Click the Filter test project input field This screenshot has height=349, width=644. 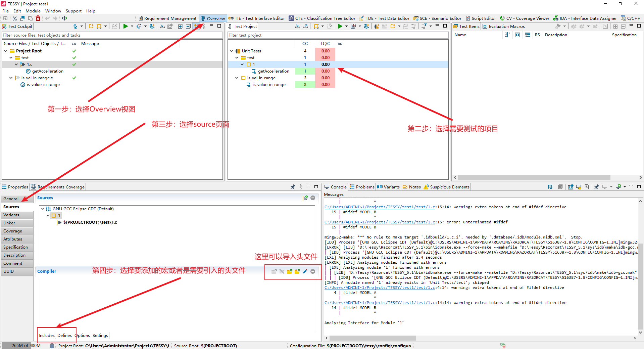338,35
